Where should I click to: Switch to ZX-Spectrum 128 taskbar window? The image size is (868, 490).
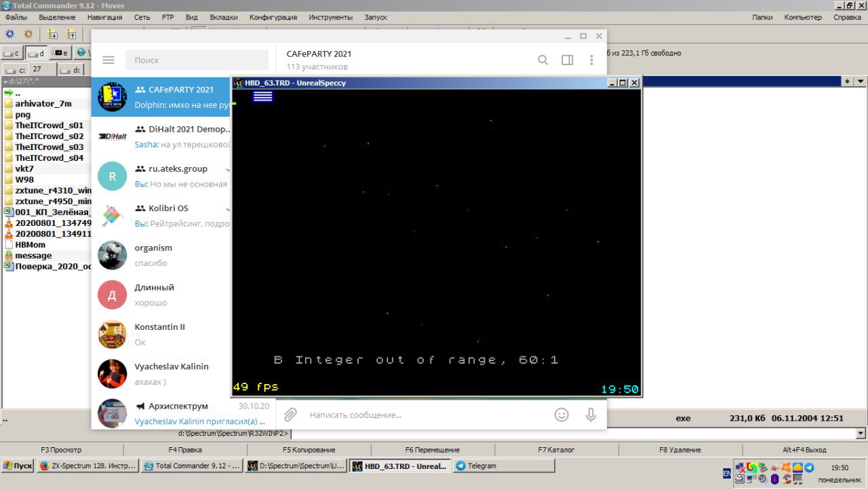point(87,466)
